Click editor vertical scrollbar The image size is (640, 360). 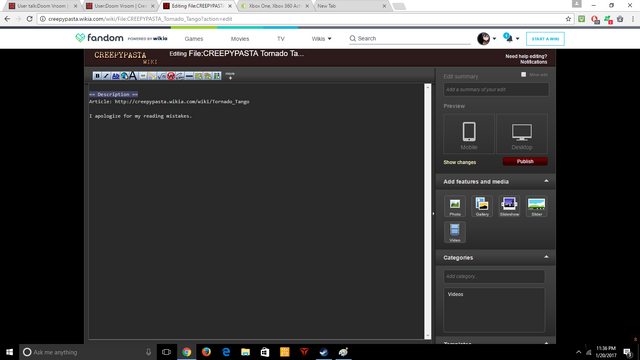click(428, 211)
